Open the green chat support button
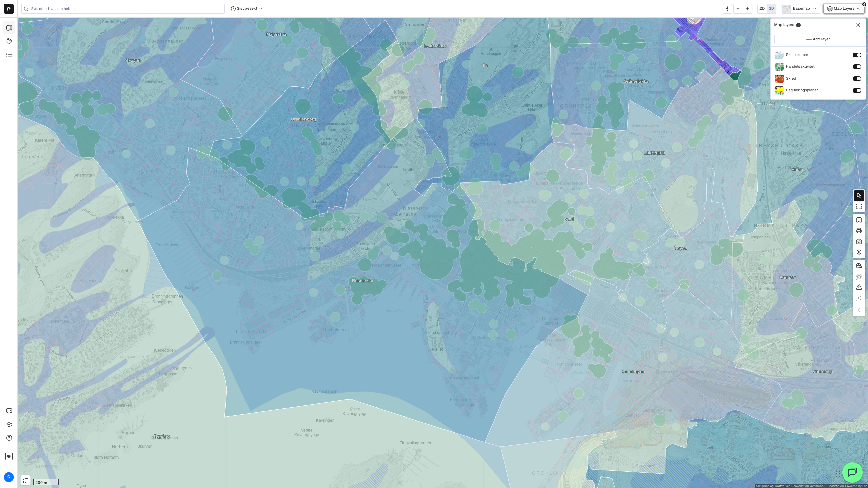This screenshot has height=488, width=868. coord(852,472)
